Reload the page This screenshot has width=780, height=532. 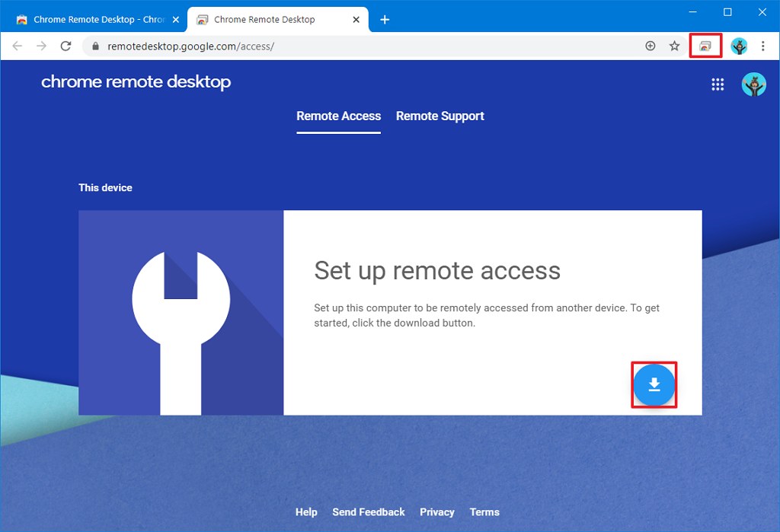[66, 46]
